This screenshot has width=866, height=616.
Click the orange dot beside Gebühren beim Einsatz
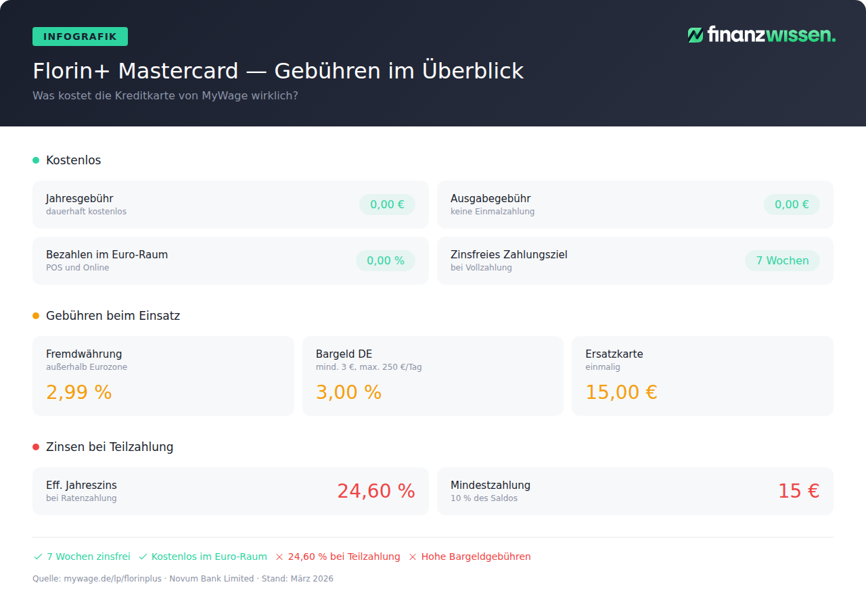(36, 316)
